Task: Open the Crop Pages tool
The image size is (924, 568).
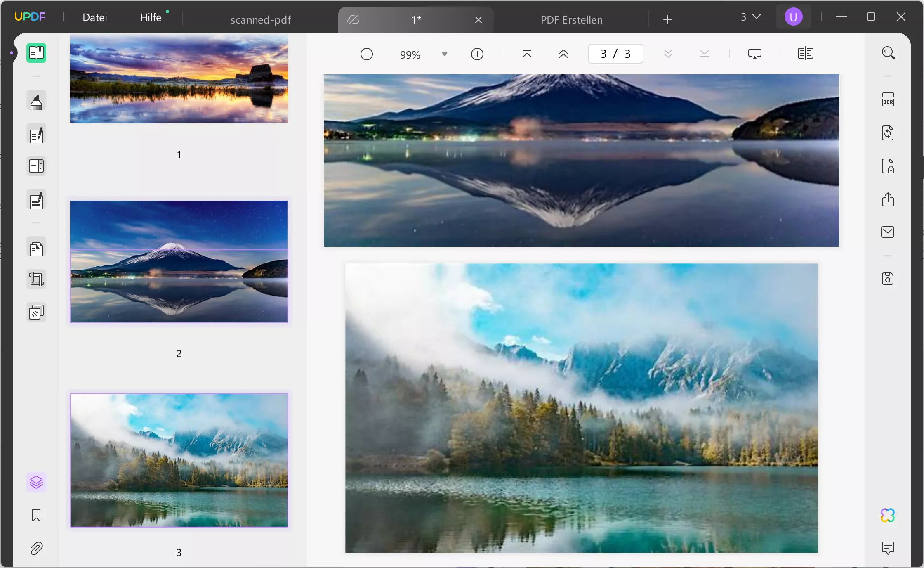Action: pyautogui.click(x=36, y=279)
